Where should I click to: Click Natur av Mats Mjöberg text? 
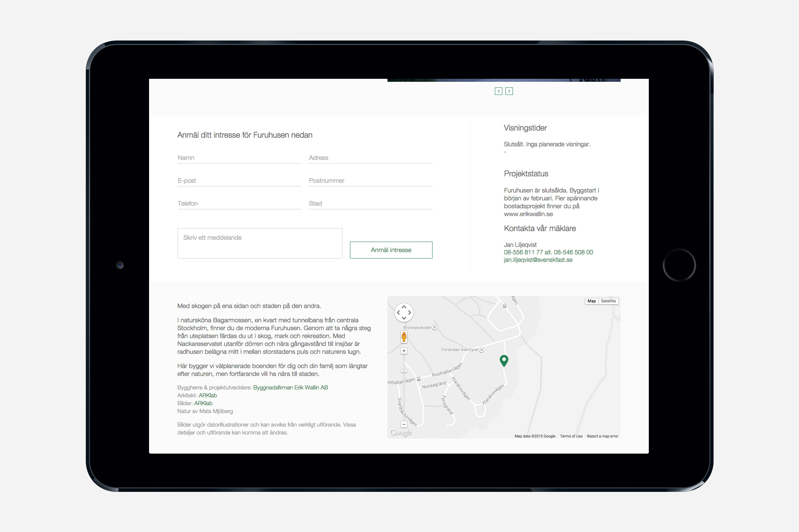[x=205, y=411]
